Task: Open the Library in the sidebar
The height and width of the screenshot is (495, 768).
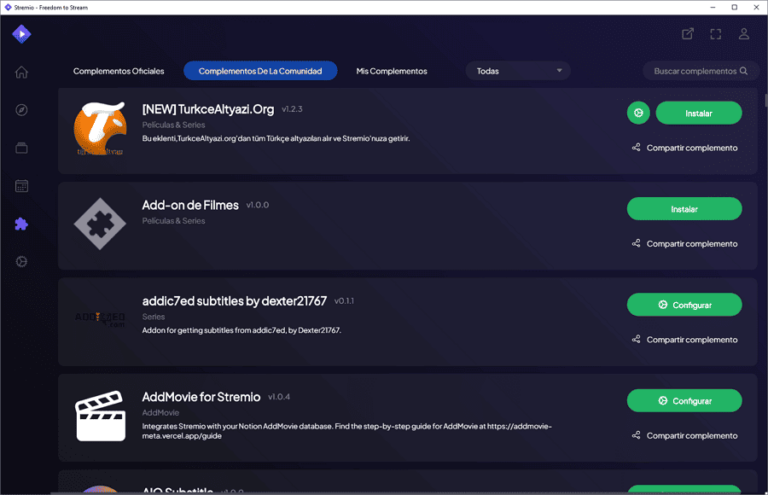Action: pyautogui.click(x=21, y=148)
